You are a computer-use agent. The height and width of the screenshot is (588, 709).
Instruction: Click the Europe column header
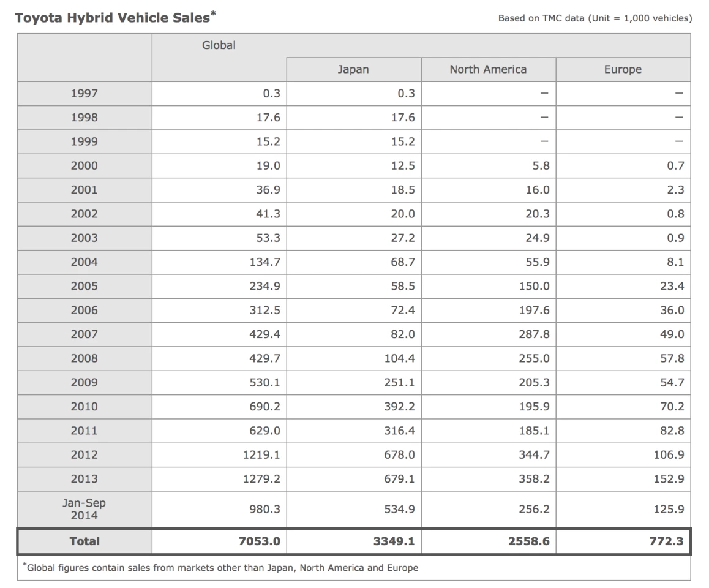tap(623, 69)
